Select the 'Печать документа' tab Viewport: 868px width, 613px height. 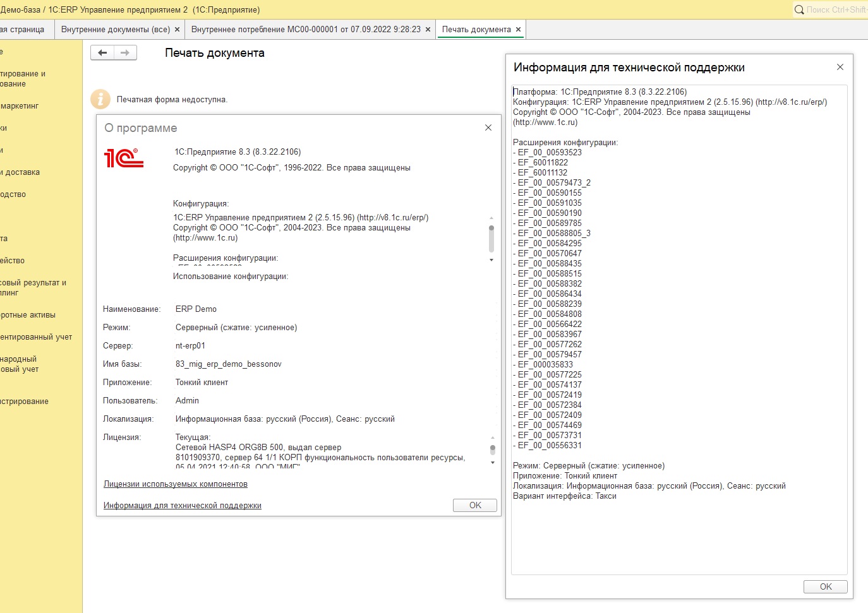(476, 30)
